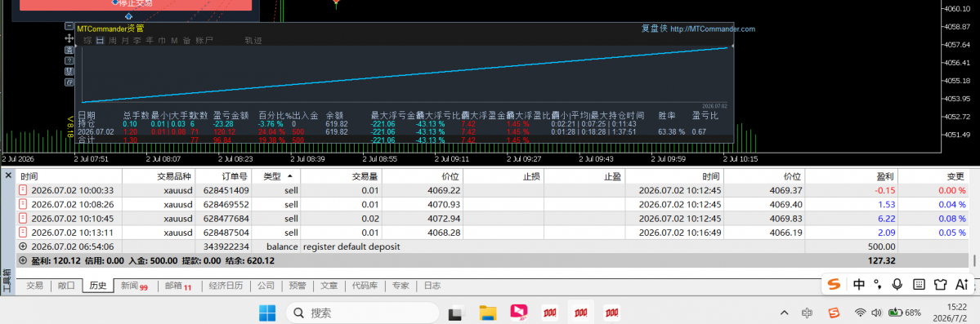This screenshot has width=980, height=324.
Task: Open the 新闻 tab
Action: tap(134, 286)
